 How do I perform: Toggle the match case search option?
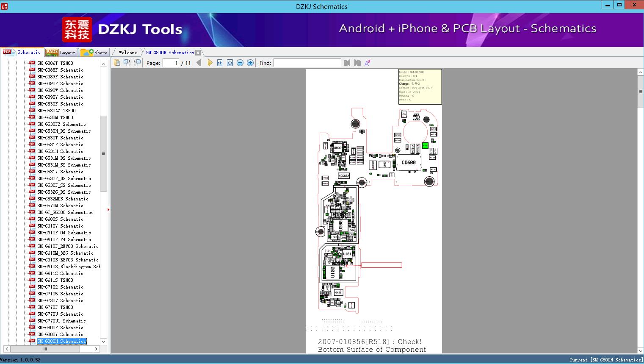pos(368,63)
